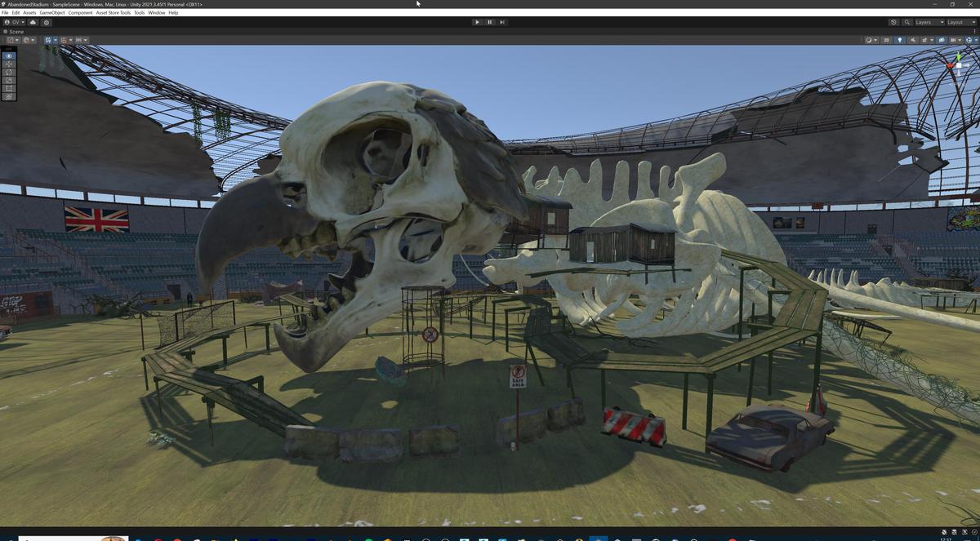Switch to the Scene tab
Viewport: 980px width, 541px height.
coord(15,31)
